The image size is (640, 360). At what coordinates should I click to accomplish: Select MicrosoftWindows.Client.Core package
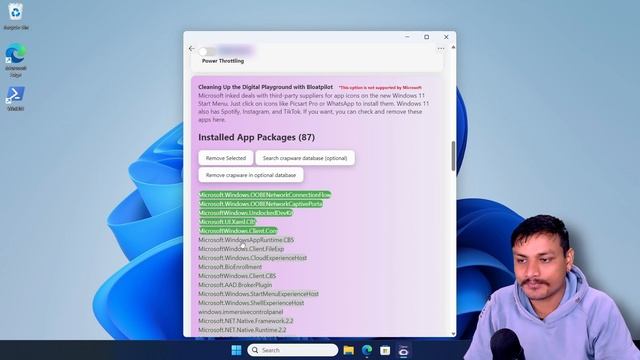click(238, 231)
